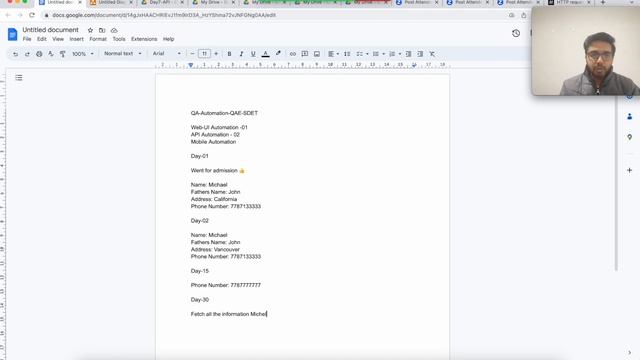Click the font size field showing 11
The width and height of the screenshot is (640, 360).
204,54
